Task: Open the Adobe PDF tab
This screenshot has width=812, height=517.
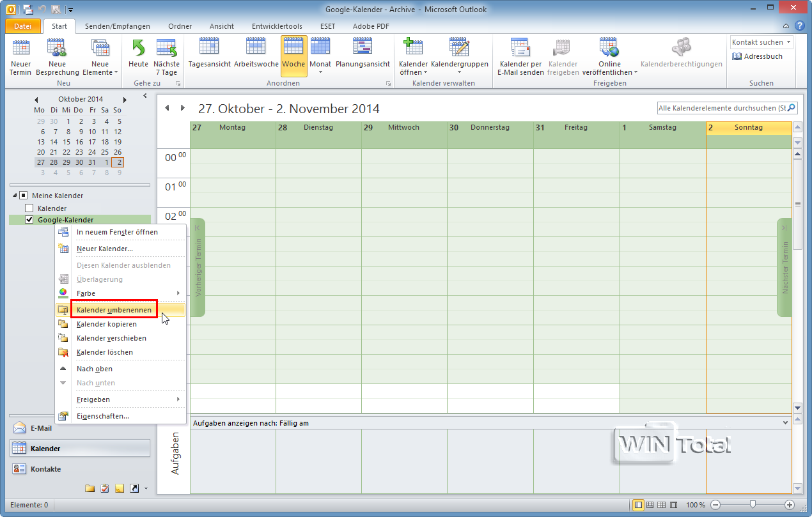Action: pyautogui.click(x=370, y=26)
